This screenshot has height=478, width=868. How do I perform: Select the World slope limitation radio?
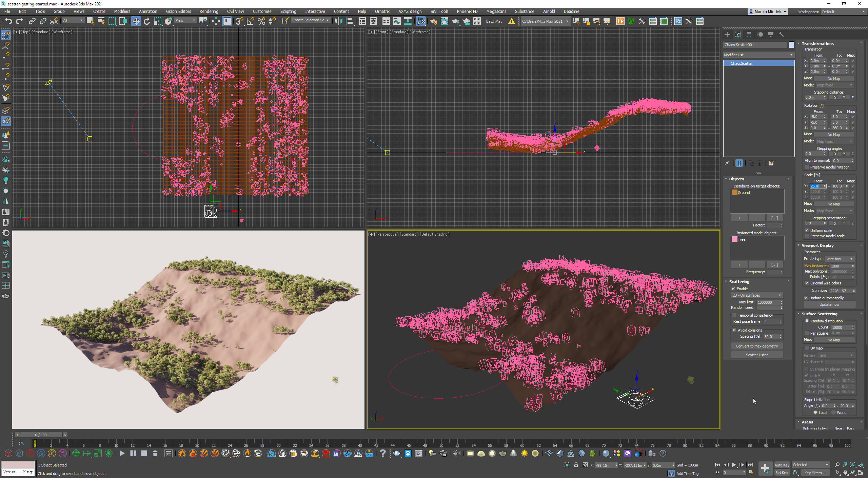(833, 413)
